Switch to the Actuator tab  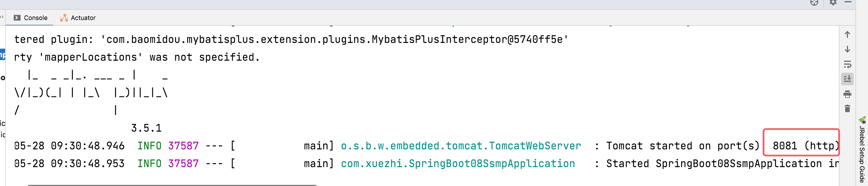(78, 18)
